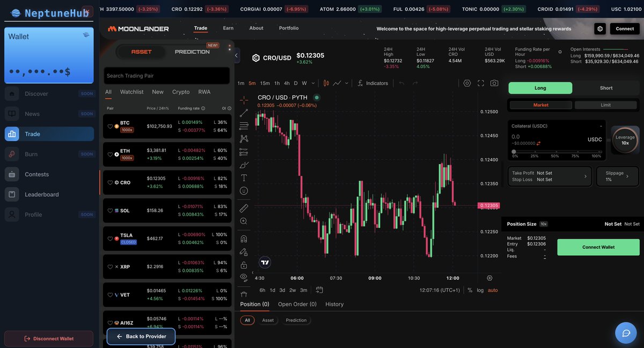Screen dimensions: 644x348
Task: Filter pairs by Watchlist tab
Action: [131, 92]
